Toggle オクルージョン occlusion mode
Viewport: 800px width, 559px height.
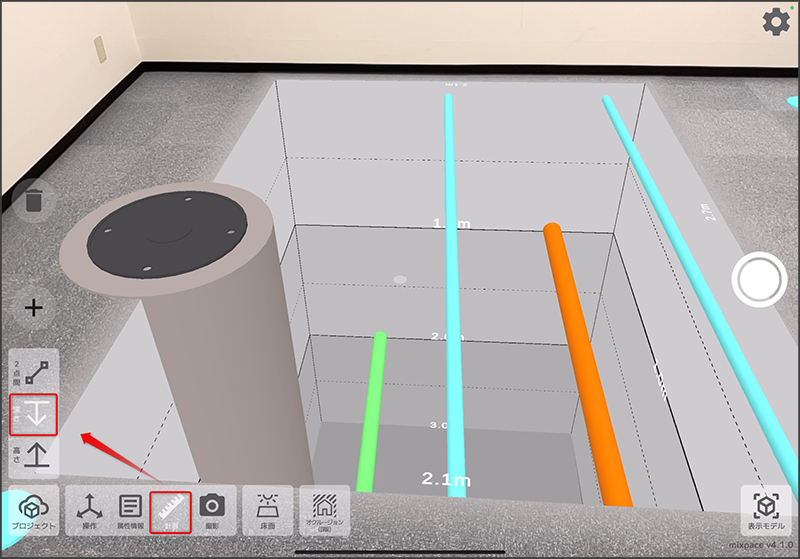325,510
